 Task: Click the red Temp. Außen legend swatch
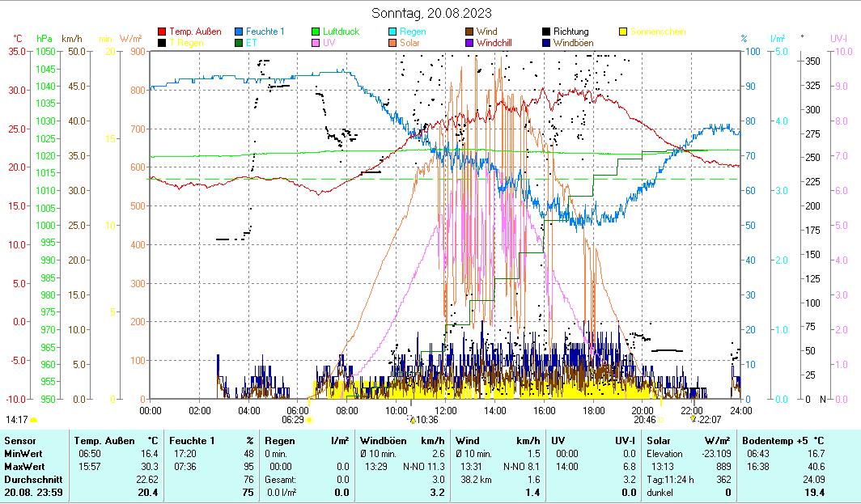tap(162, 32)
